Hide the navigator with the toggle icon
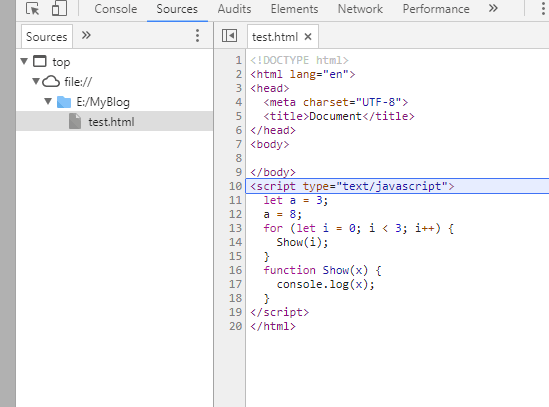This screenshot has width=549, height=407. click(x=229, y=36)
